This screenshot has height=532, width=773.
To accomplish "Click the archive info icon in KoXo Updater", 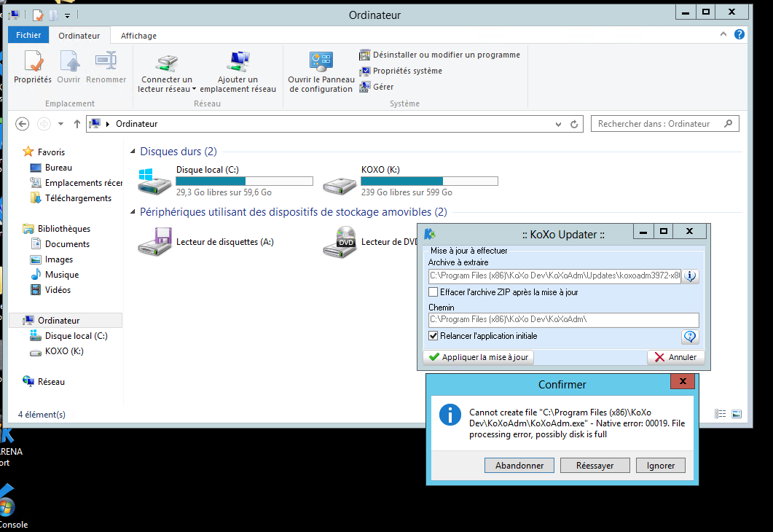I will point(690,276).
